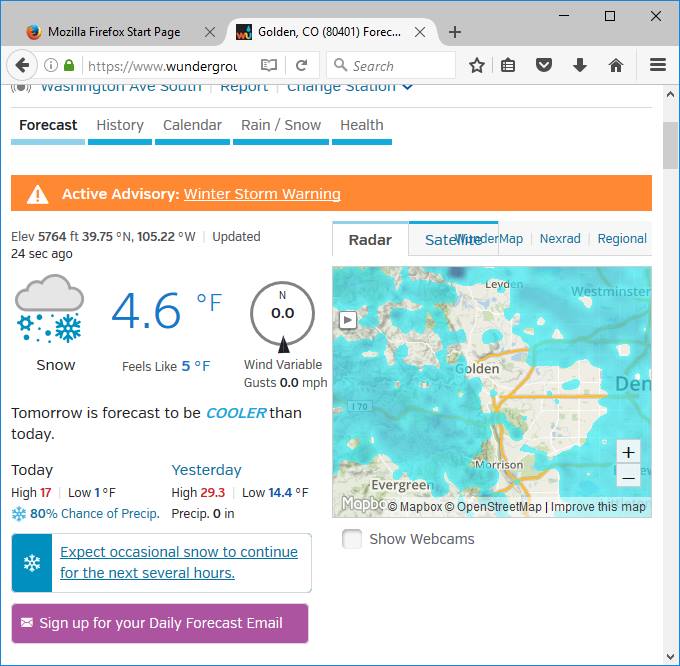
Task: Zoom in on the radar map
Action: (x=628, y=452)
